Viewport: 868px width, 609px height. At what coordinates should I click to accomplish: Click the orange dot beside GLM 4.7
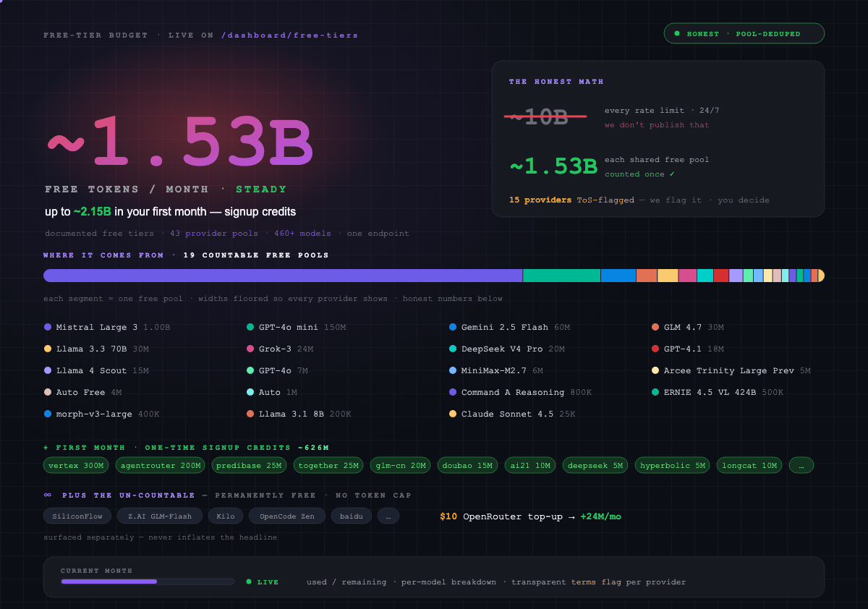(x=655, y=327)
